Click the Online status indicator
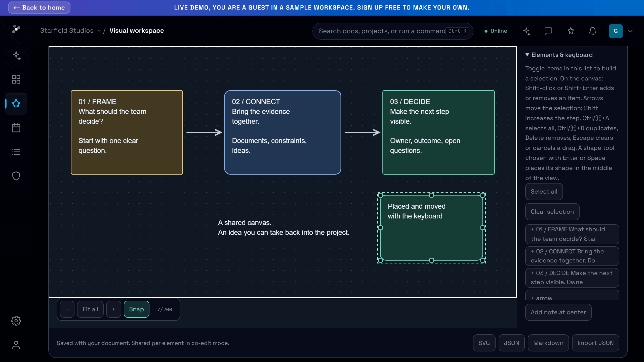644x362 pixels. point(496,31)
